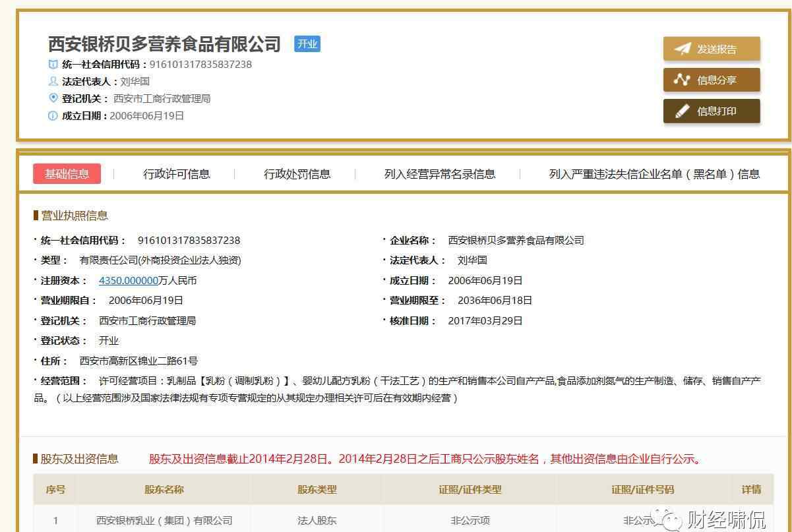Click the share-graph icon on 信息分享
792x532 pixels.
tap(682, 80)
